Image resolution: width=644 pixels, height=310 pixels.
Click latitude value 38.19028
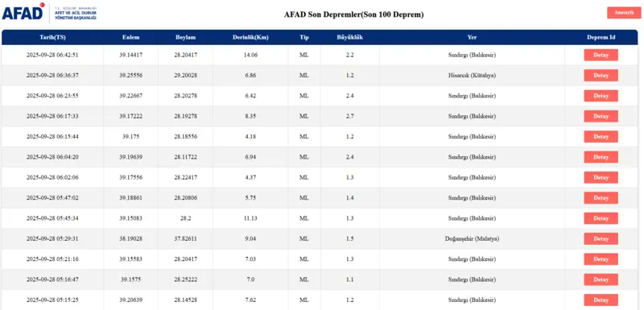coord(130,238)
